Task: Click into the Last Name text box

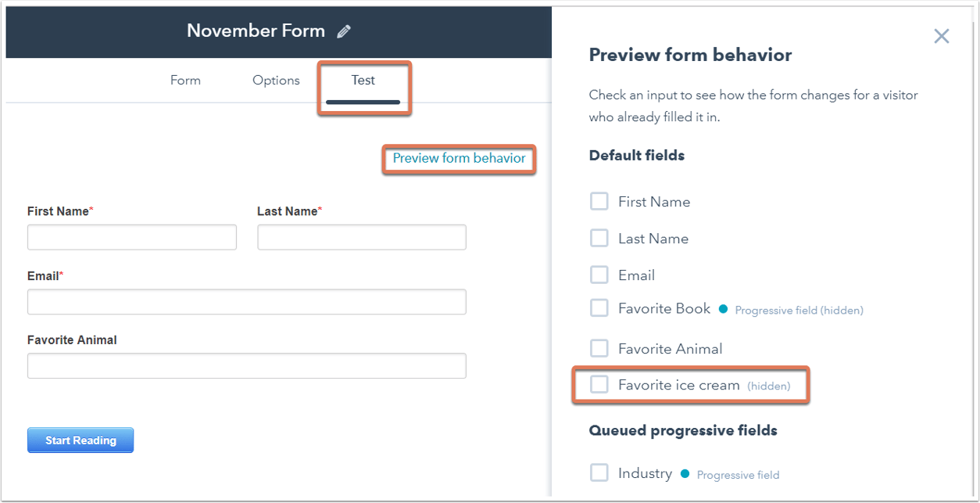Action: coord(362,237)
